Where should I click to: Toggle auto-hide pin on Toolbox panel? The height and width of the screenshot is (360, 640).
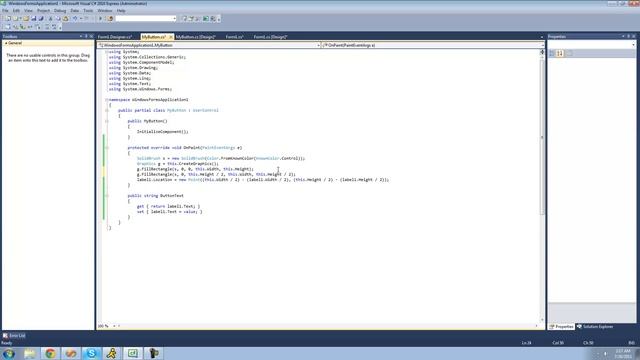[86, 36]
